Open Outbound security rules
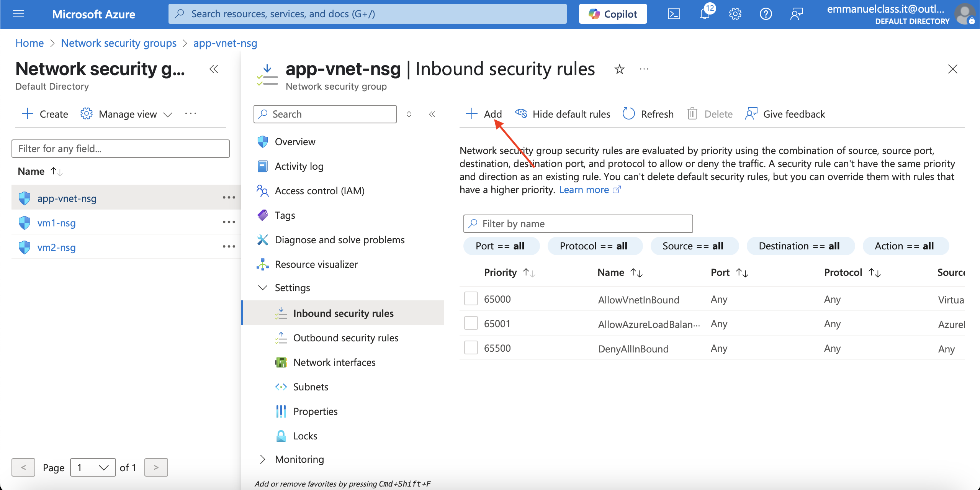The height and width of the screenshot is (490, 980). point(346,338)
